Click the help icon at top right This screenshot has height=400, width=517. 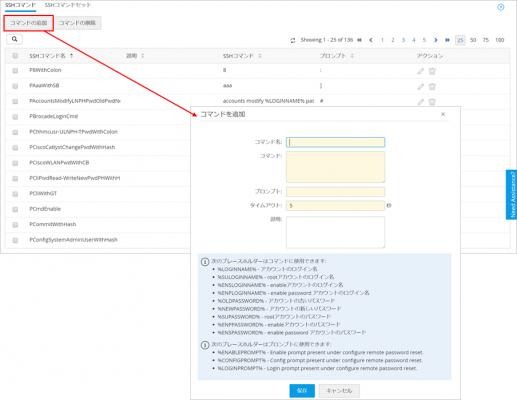(501, 7)
